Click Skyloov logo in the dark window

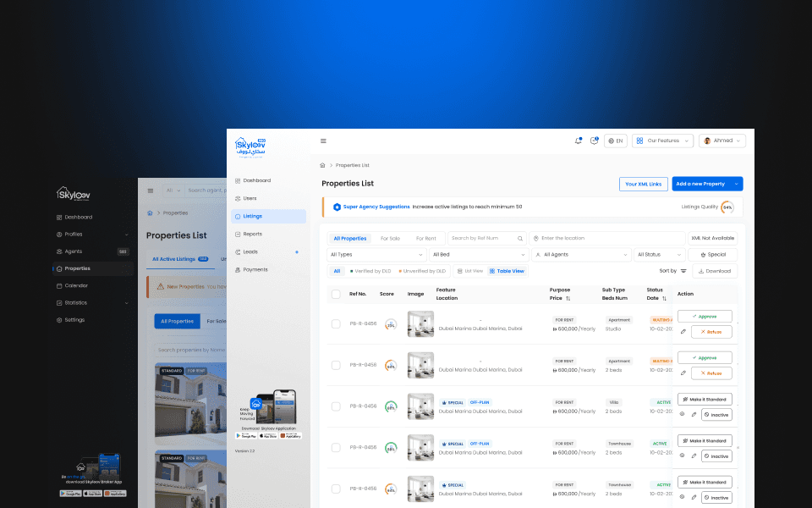pyautogui.click(x=73, y=194)
